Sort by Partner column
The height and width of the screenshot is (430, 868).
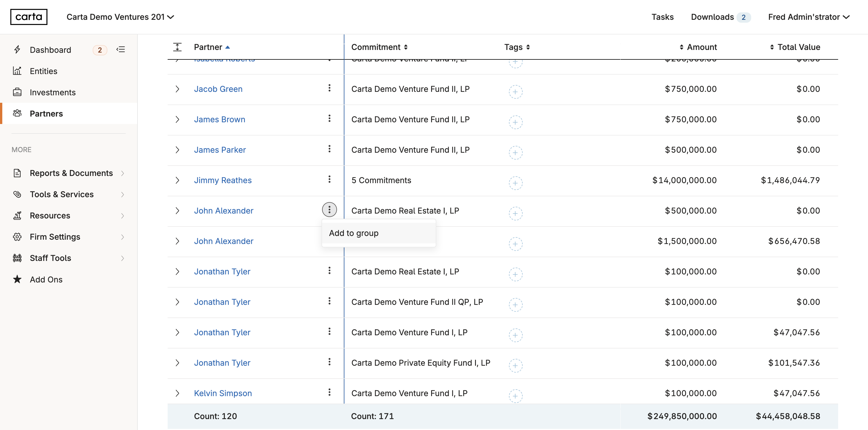coord(212,47)
